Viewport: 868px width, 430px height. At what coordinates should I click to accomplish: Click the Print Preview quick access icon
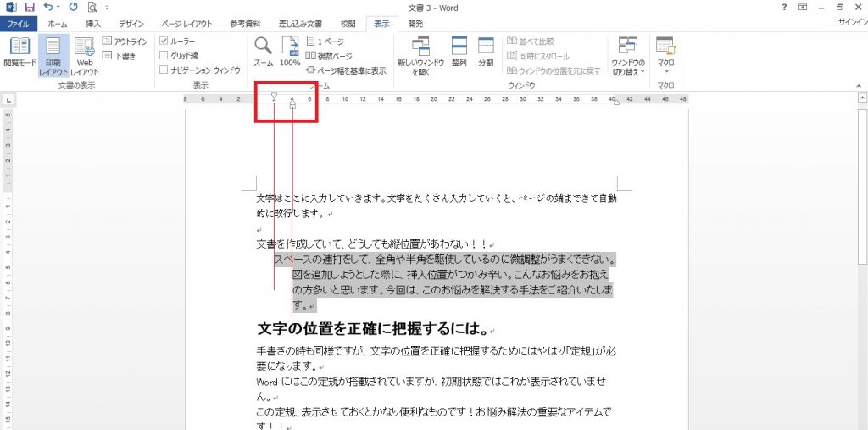click(x=92, y=7)
